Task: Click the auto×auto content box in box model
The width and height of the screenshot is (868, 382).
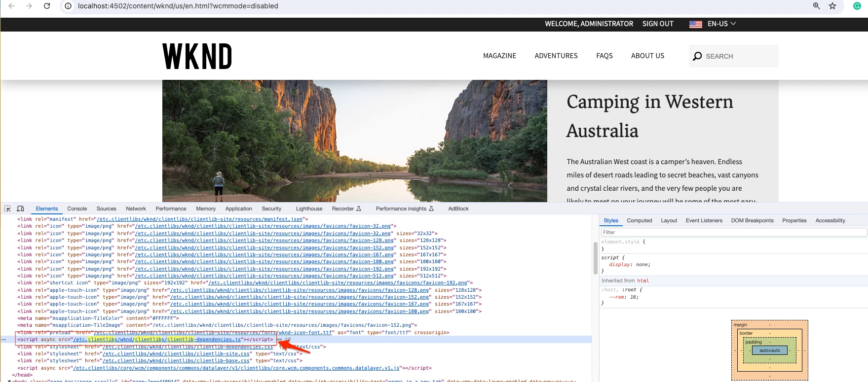Action: pos(770,350)
